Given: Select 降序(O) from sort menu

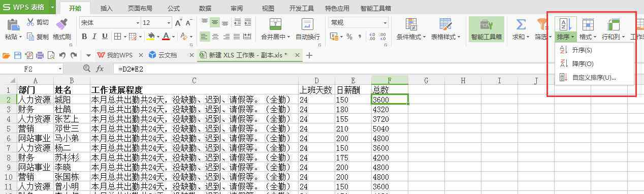Looking at the screenshot, I should [x=582, y=64].
